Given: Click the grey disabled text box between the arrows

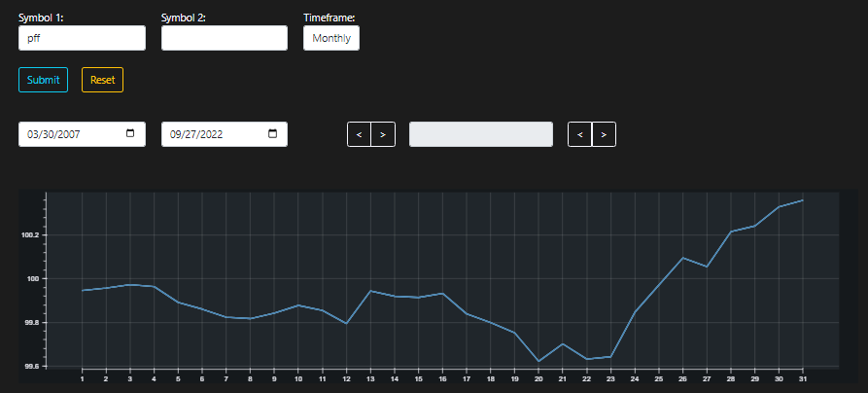Looking at the screenshot, I should [481, 134].
